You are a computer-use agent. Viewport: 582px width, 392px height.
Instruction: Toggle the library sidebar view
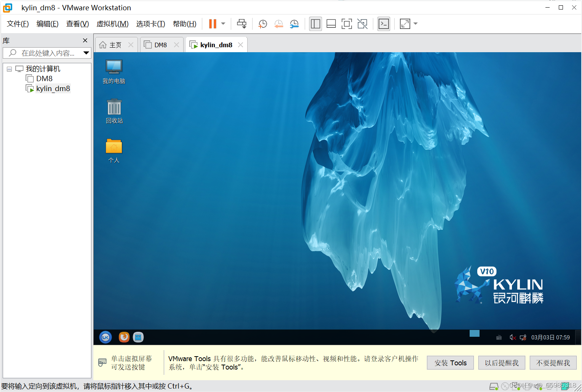[x=315, y=24]
